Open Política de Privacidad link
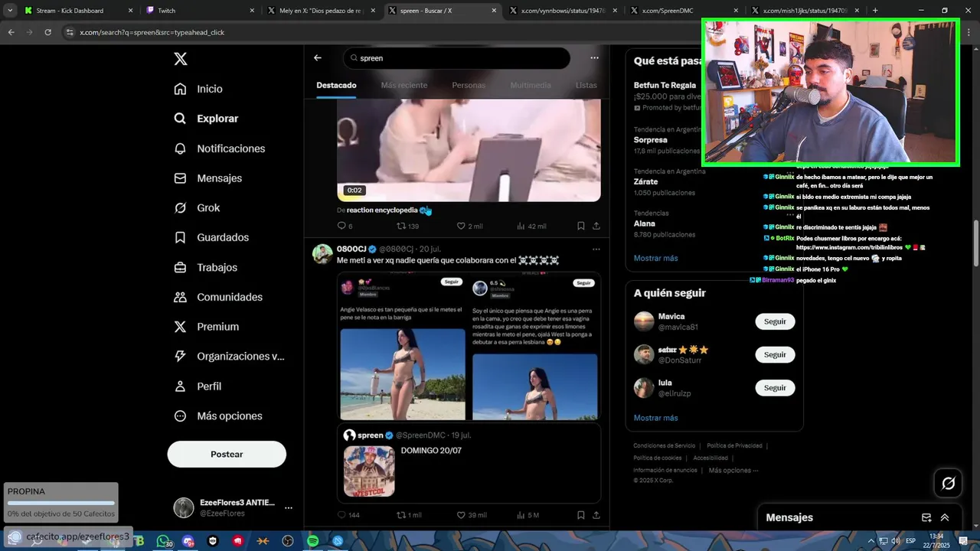 click(x=734, y=445)
